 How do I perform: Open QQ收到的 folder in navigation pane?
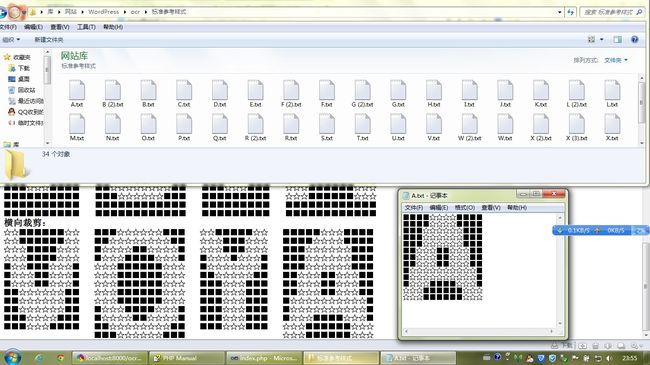click(26, 112)
